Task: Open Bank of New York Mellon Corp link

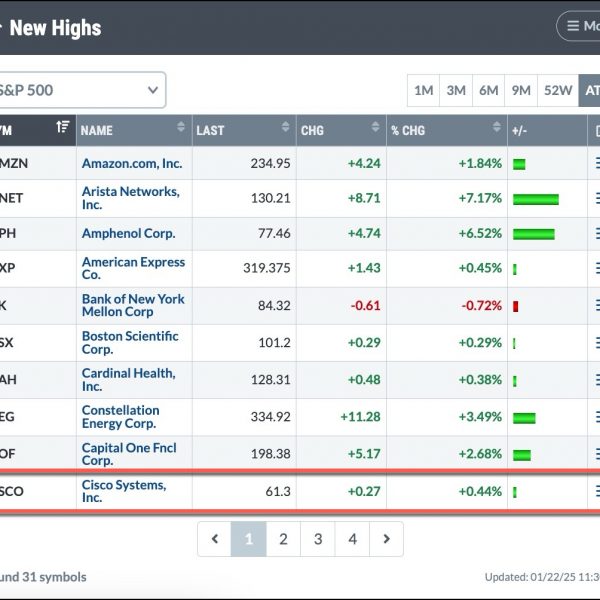Action: pyautogui.click(x=133, y=305)
